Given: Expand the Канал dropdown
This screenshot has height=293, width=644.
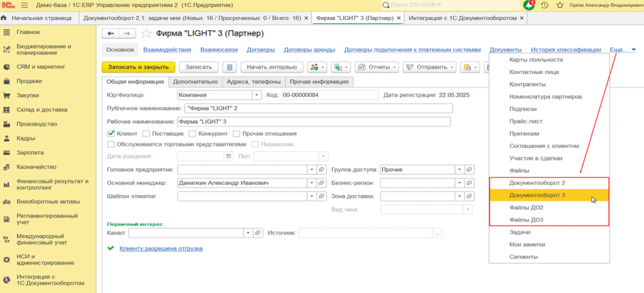Looking at the screenshot, I should point(248,233).
